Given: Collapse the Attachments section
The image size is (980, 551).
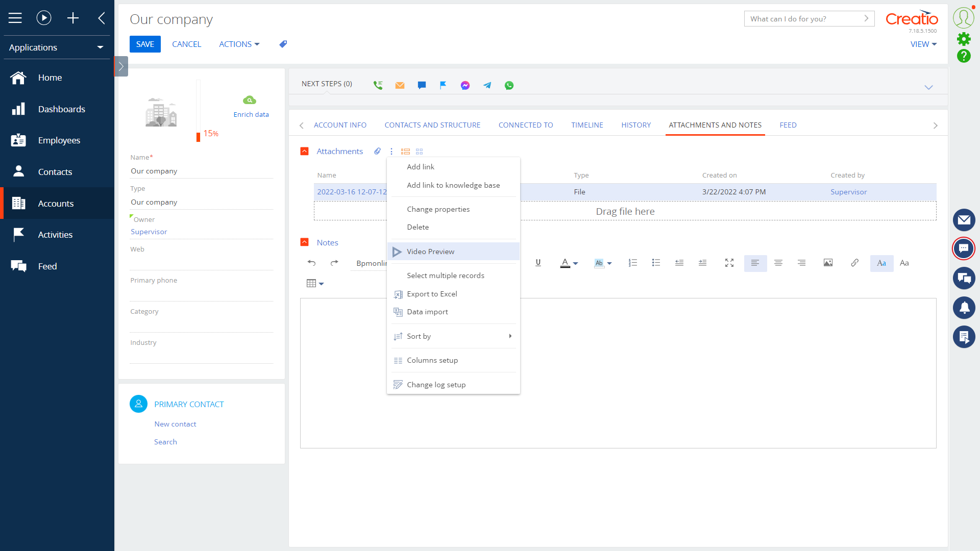Looking at the screenshot, I should 305,151.
